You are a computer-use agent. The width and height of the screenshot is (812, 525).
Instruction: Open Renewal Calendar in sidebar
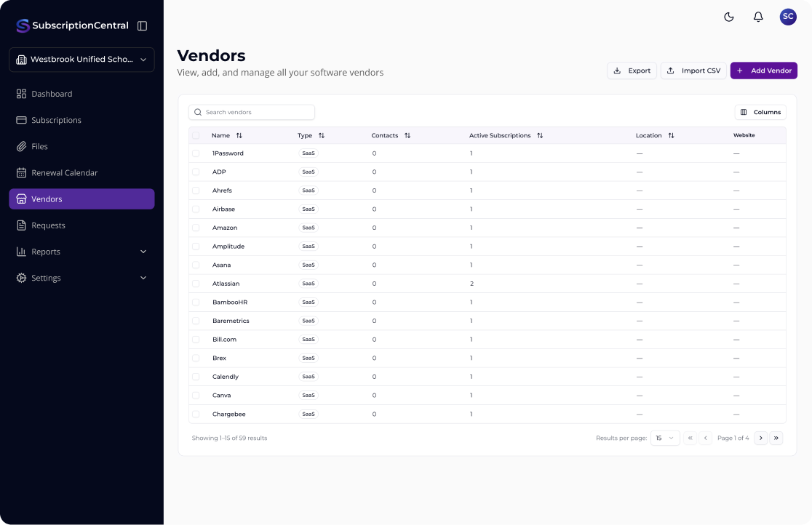[81, 173]
